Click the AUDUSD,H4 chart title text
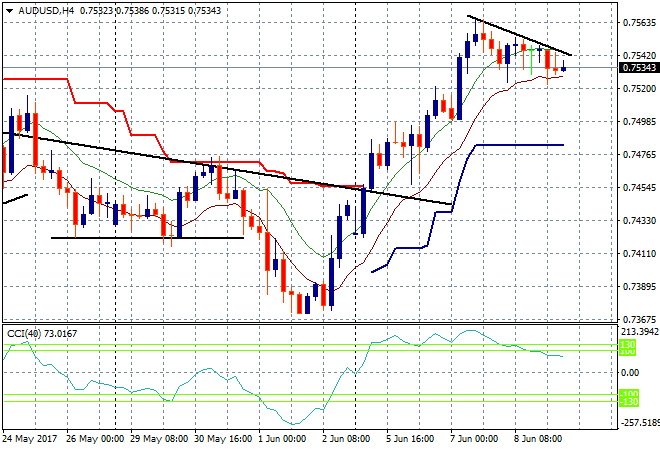Image resolution: width=660 pixels, height=450 pixels. coord(46,11)
